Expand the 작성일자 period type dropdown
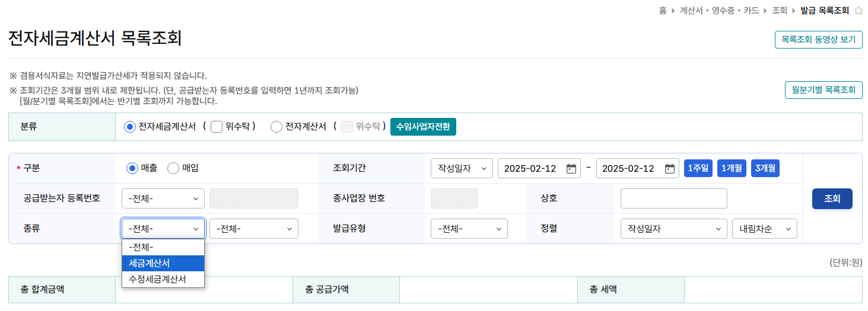Screen dimensions: 868x311 coord(462,169)
